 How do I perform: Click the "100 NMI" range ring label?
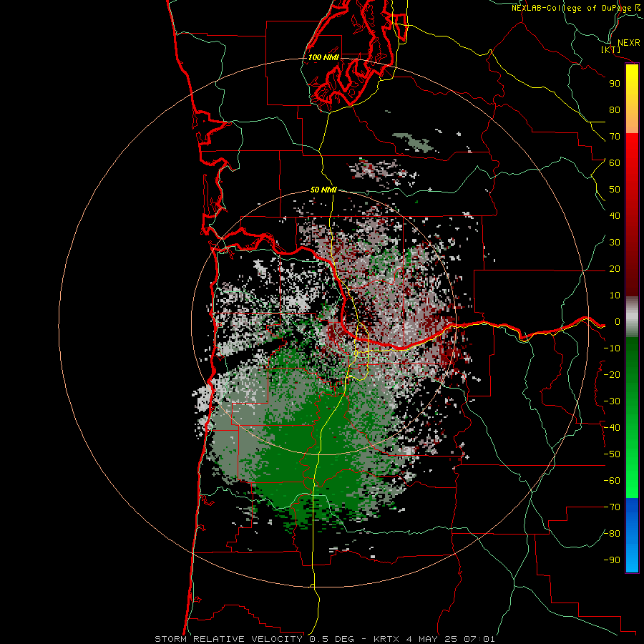[323, 57]
